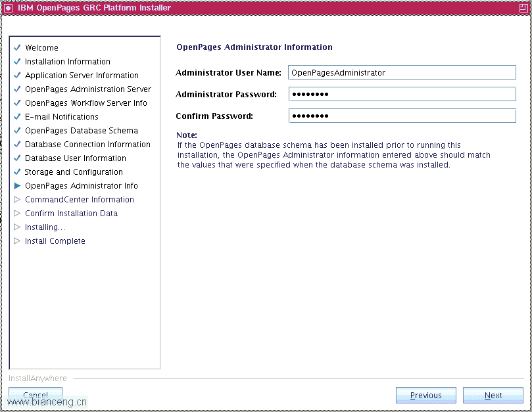
Task: Click the checkmark beside E-mail Notifications
Action: pyautogui.click(x=17, y=117)
